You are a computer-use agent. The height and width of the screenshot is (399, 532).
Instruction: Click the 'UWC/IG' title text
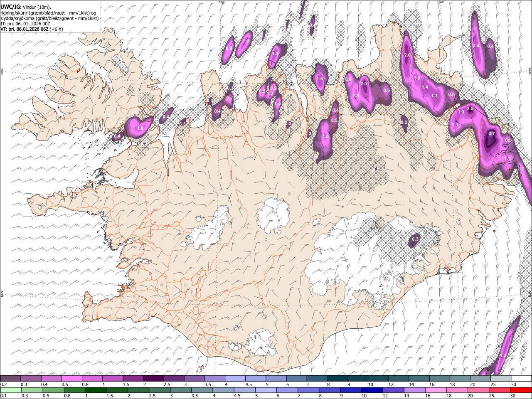tap(10, 7)
